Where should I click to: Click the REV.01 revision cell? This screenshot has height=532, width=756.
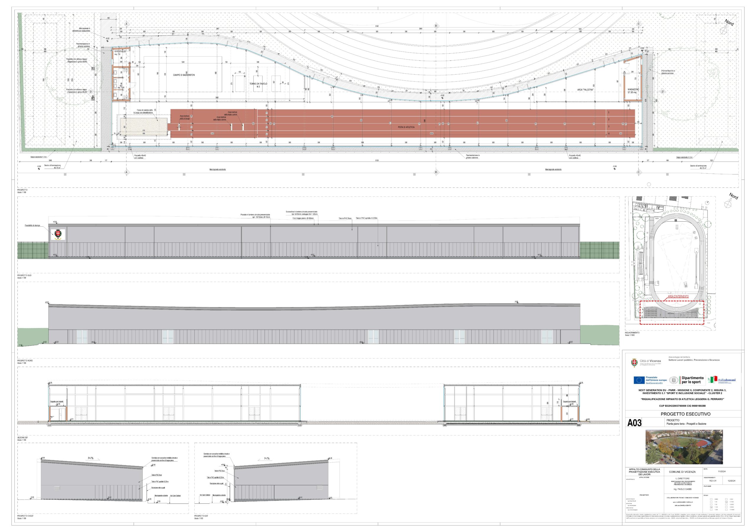pos(713,481)
